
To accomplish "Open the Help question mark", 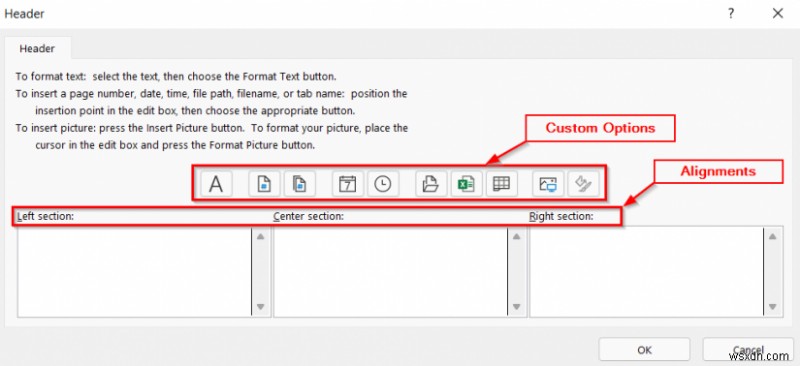I will (731, 14).
